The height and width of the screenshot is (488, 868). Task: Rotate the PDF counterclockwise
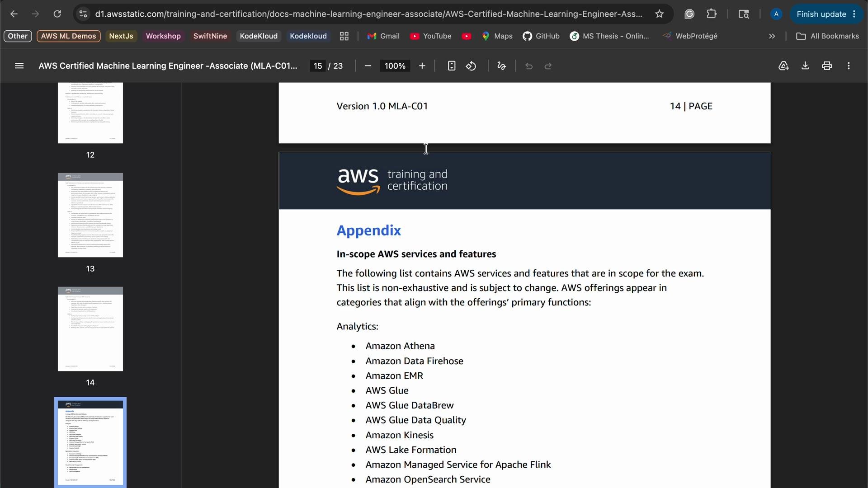[471, 66]
